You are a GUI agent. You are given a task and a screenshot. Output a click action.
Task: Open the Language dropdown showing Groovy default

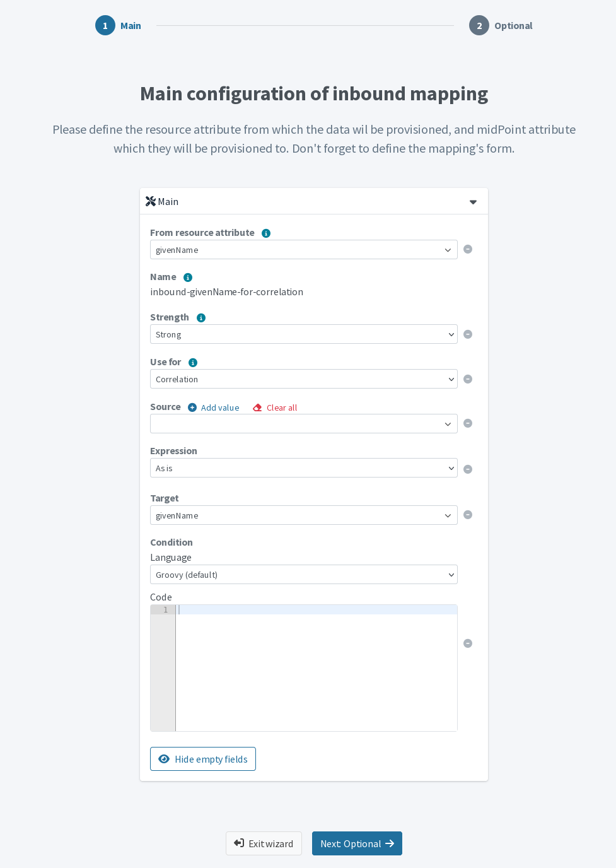(x=303, y=575)
